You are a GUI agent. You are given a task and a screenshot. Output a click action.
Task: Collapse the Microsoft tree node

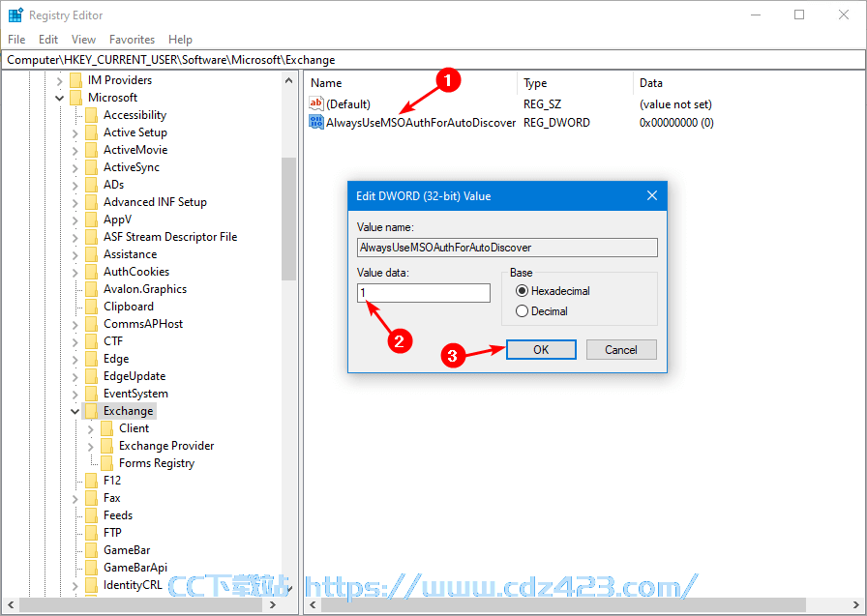(x=60, y=99)
